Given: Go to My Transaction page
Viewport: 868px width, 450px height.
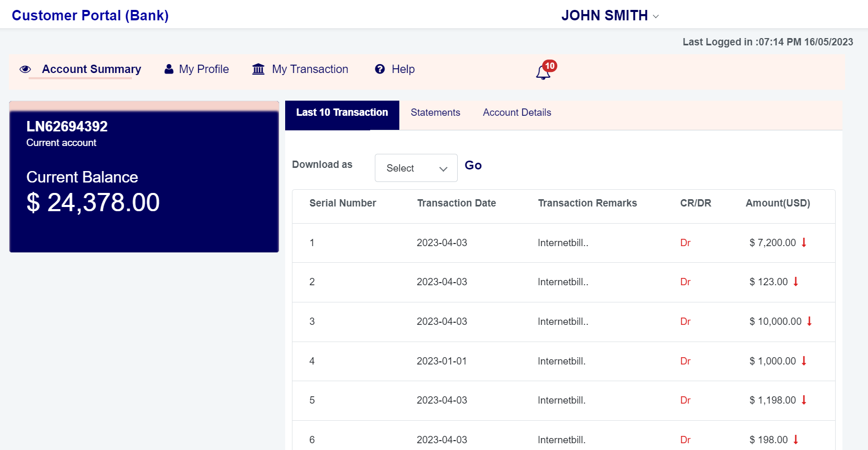Looking at the screenshot, I should pos(310,69).
